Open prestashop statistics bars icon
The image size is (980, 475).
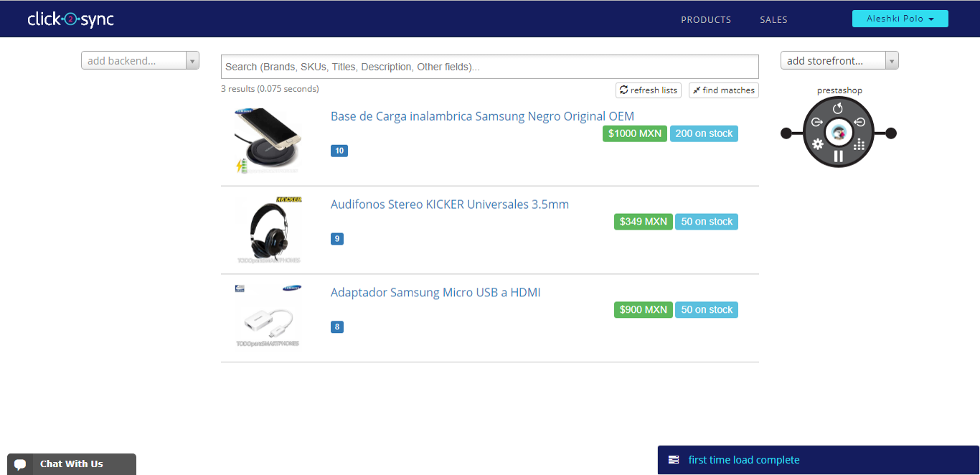pos(859,144)
